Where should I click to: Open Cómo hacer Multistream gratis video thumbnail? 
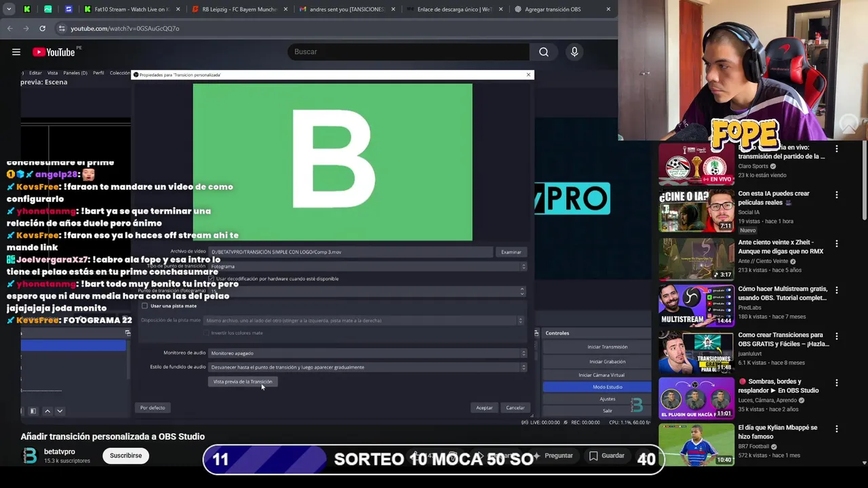click(x=696, y=305)
